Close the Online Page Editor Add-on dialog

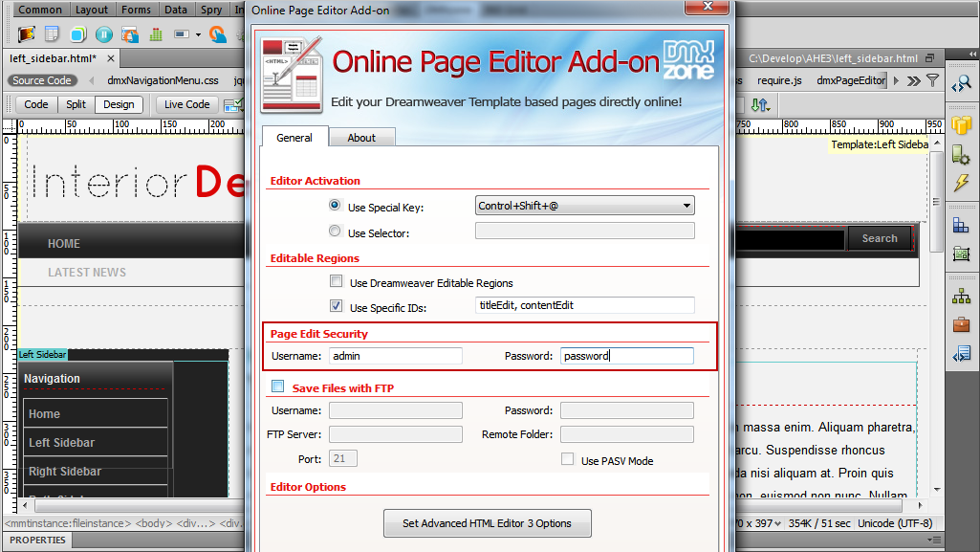point(707,7)
